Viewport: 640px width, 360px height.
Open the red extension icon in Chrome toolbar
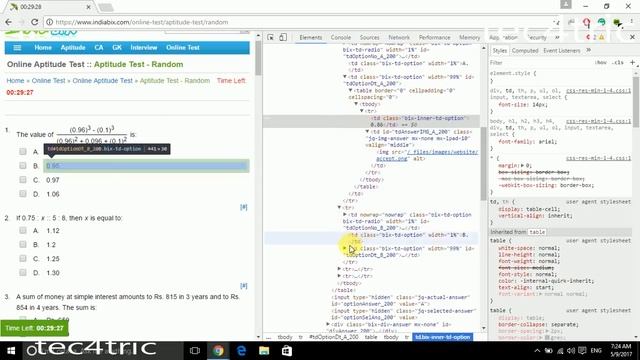click(587, 22)
